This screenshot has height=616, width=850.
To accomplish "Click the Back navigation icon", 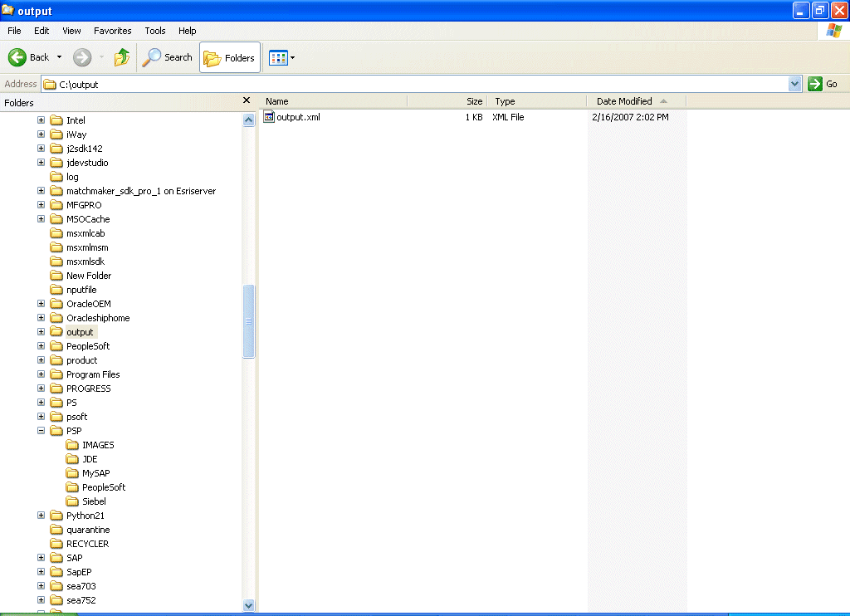I will tap(17, 57).
